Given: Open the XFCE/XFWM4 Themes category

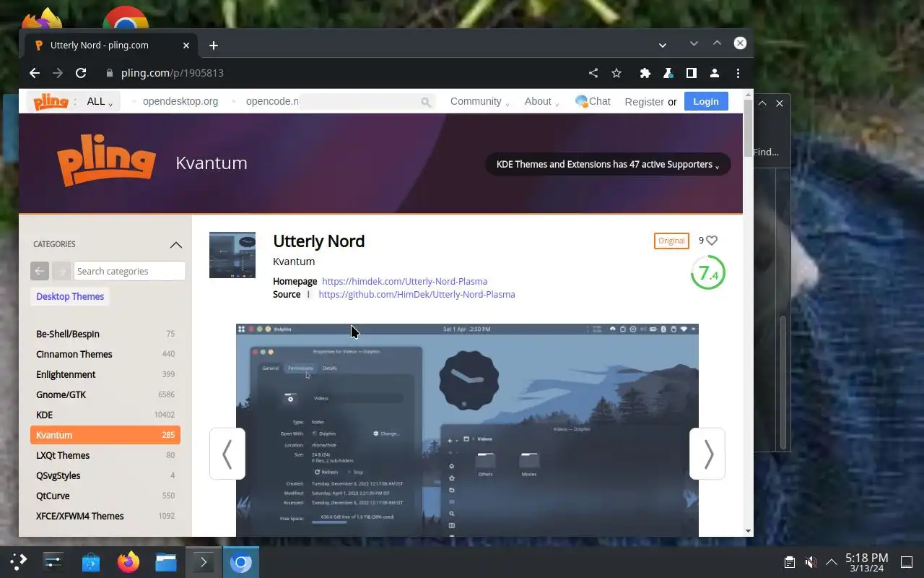Looking at the screenshot, I should tap(105, 516).
